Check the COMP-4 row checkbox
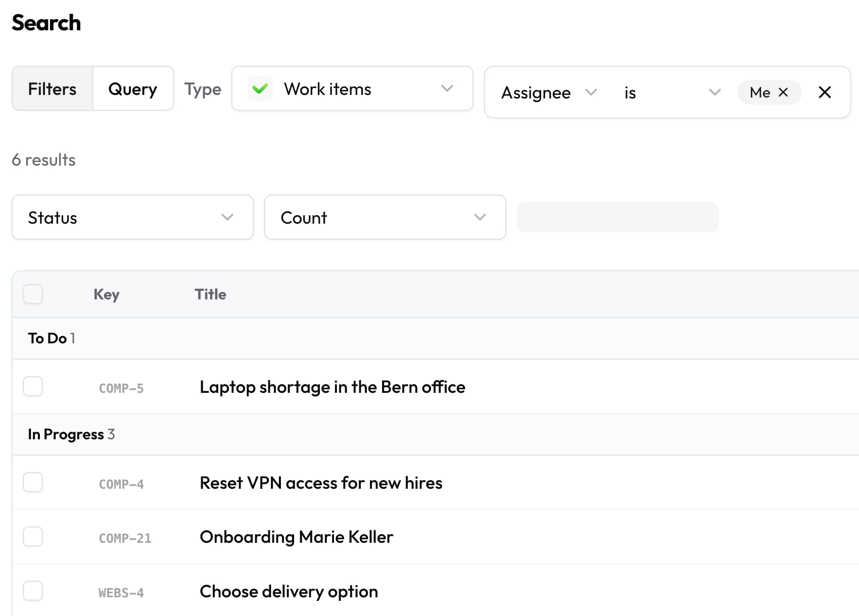Screen dimensions: 859x616 pos(33,482)
